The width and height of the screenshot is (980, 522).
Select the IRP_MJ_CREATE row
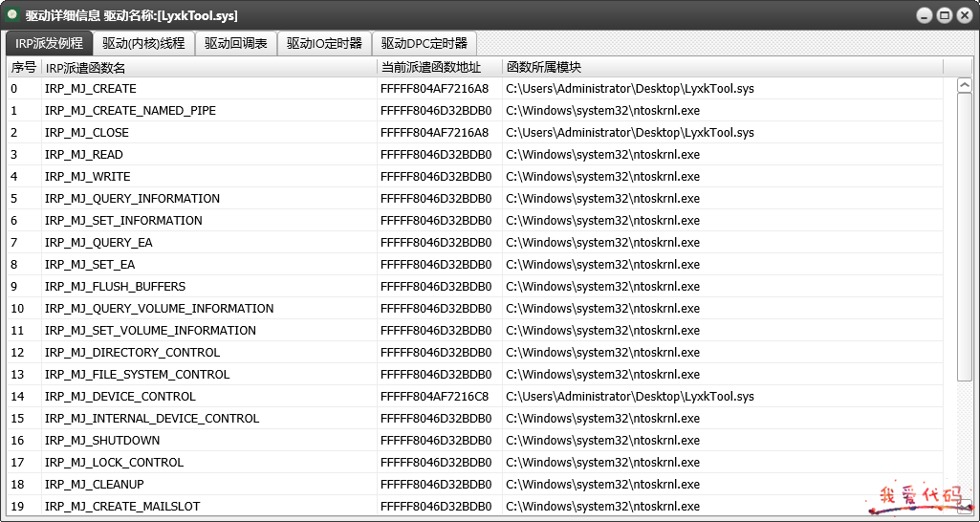[91, 89]
